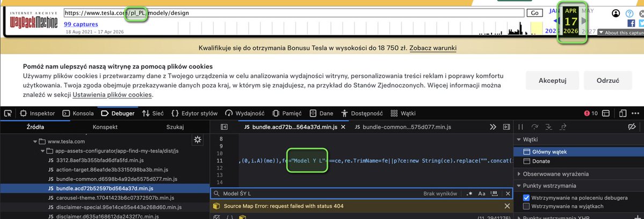The image size is (644, 219).
Task: Enable Wstrzymywanie na wyjątkach checkbox
Action: click(526, 206)
